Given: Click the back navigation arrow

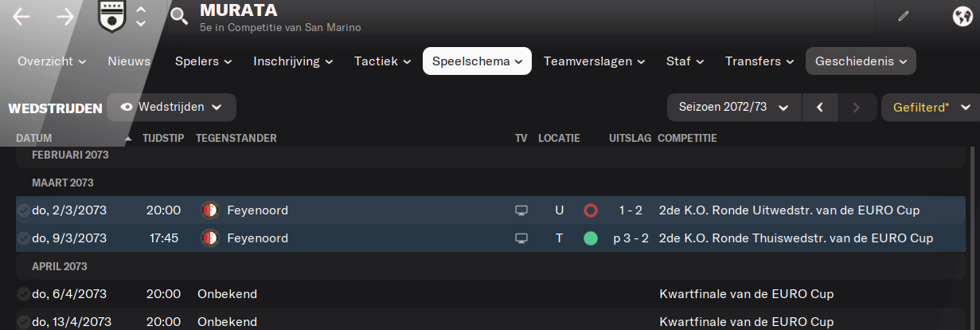Looking at the screenshot, I should click(21, 16).
